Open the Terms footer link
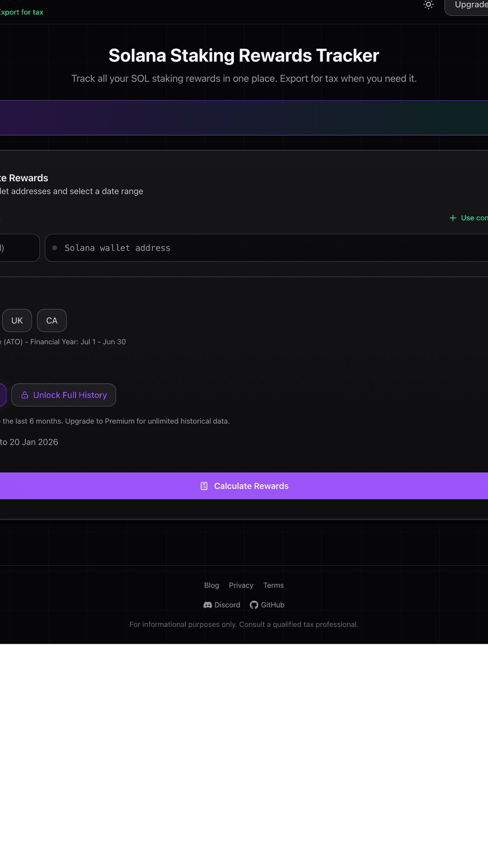Image resolution: width=488 pixels, height=868 pixels. click(274, 585)
